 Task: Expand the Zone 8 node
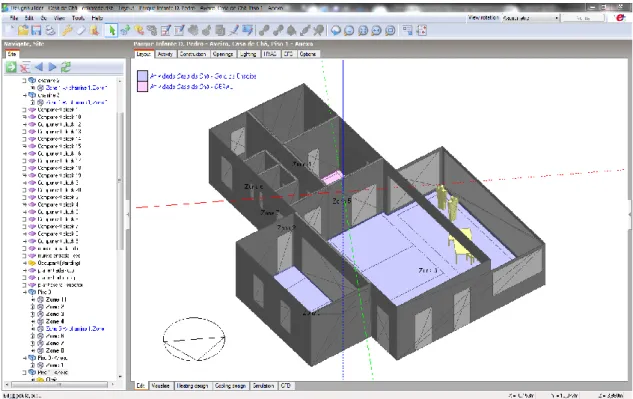click(33, 351)
